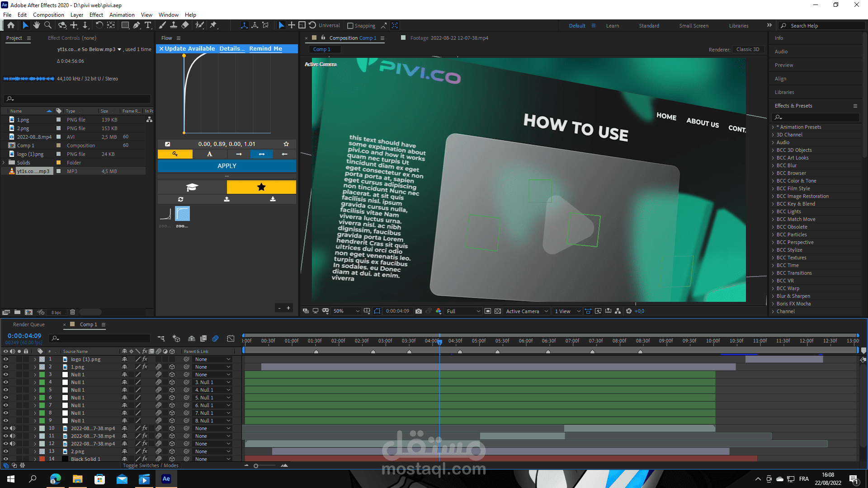Toggle the transparency grid in viewer
The width and height of the screenshot is (868, 488).
[498, 311]
